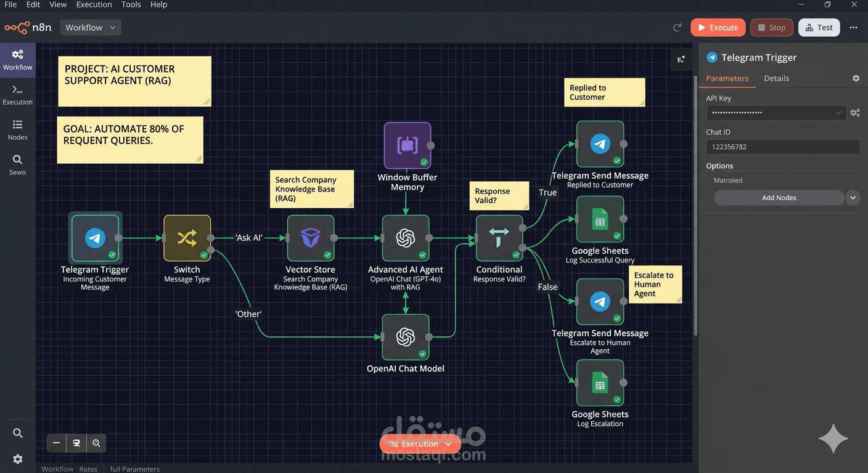Select the Replied to Customer sticky note
The width and height of the screenshot is (868, 473).
point(604,92)
